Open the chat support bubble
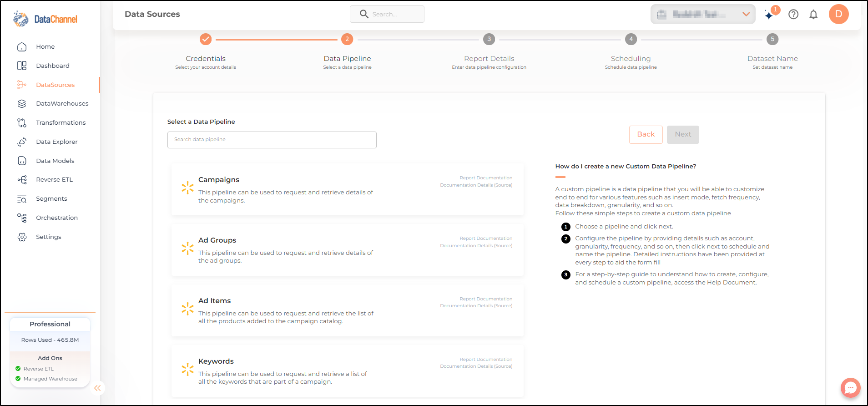Screen dimensions: 868x406 (x=850, y=388)
